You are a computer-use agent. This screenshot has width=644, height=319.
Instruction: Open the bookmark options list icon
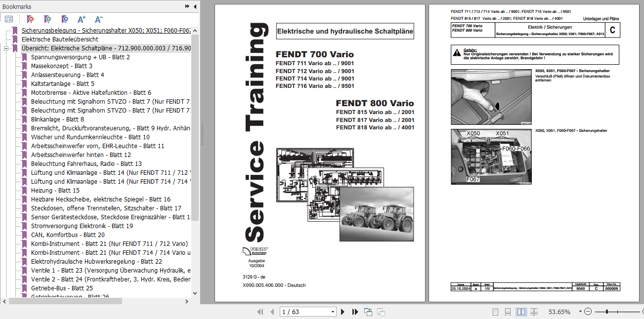coord(9,19)
